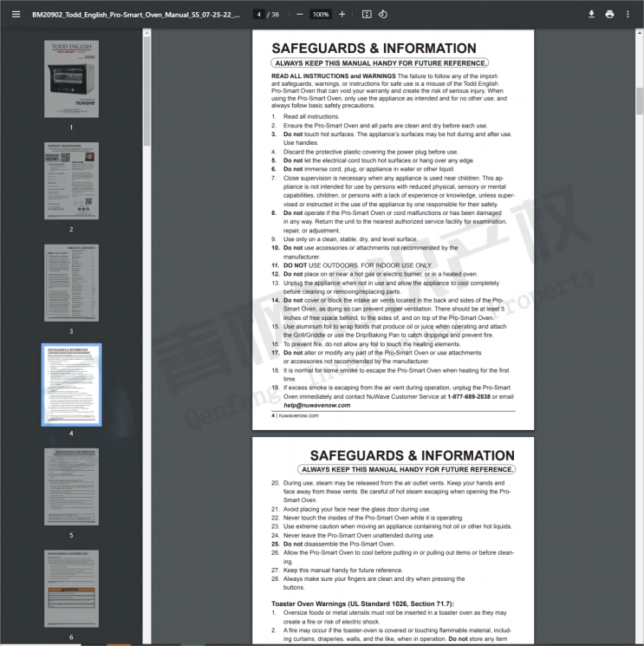Click the main document vertical scrollbar thumb
644x646 pixels.
point(640,101)
